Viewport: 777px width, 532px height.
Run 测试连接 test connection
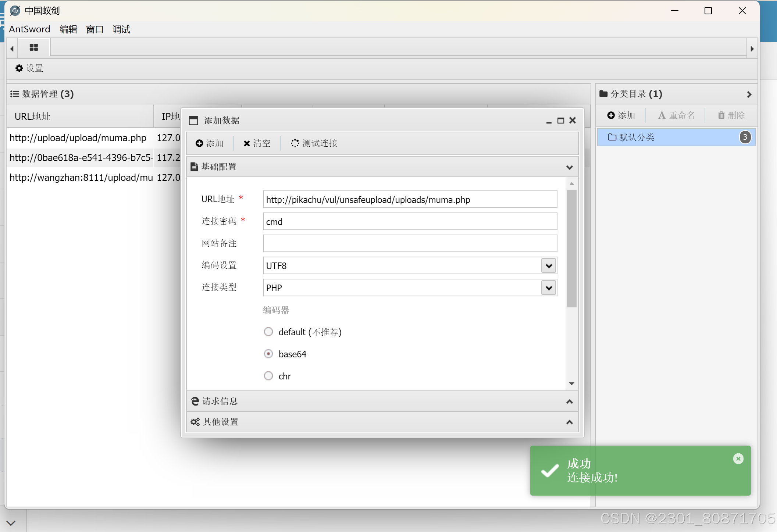[314, 143]
